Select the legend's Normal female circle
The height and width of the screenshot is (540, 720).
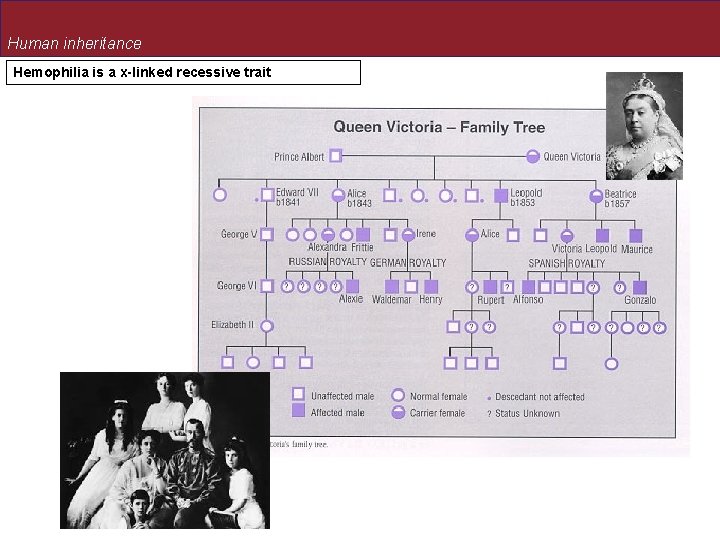click(x=398, y=395)
